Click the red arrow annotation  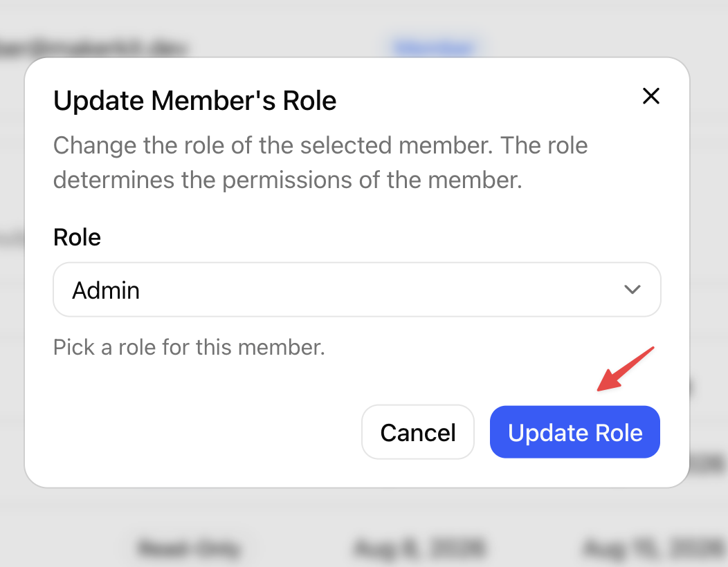tap(626, 369)
